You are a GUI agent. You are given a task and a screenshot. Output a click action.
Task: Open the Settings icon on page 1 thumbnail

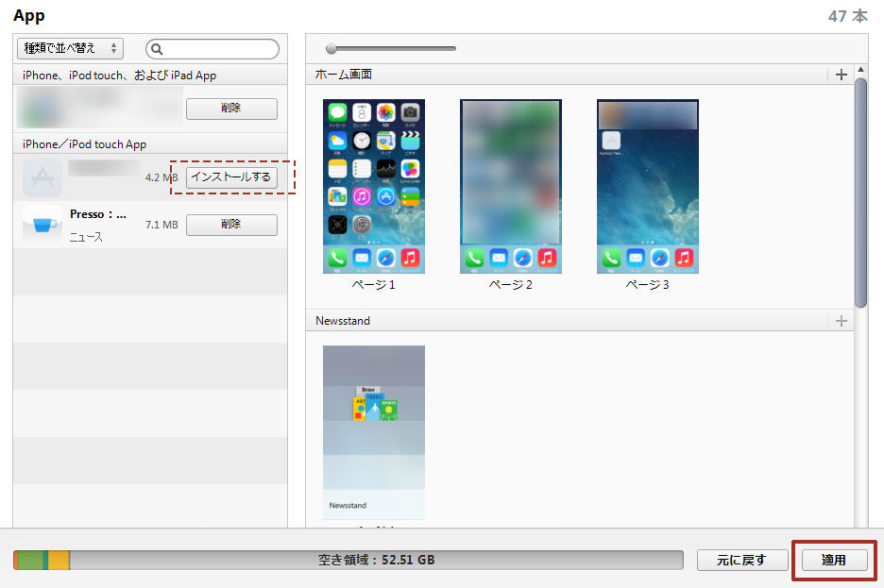362,227
